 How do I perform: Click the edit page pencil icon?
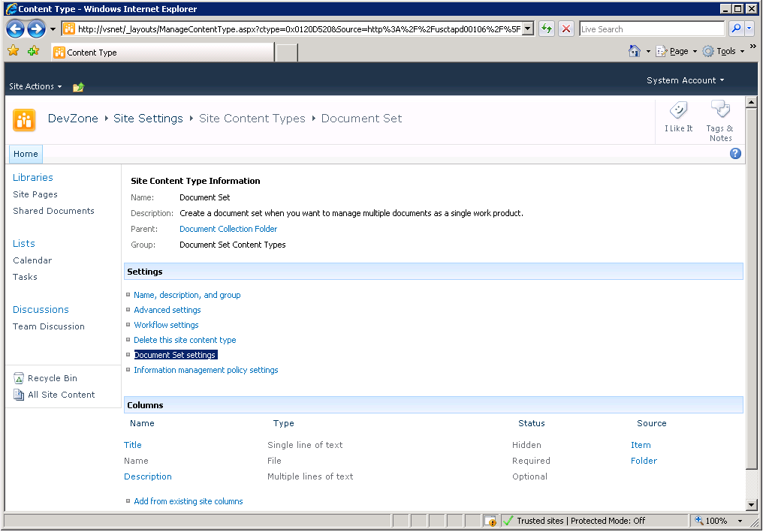click(78, 86)
